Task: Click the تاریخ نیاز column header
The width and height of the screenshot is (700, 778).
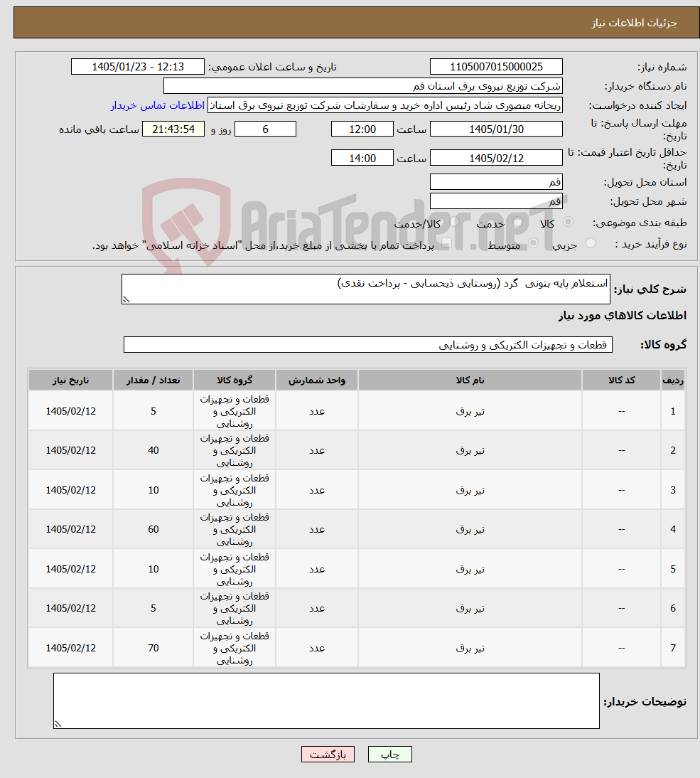Action: click(x=71, y=380)
